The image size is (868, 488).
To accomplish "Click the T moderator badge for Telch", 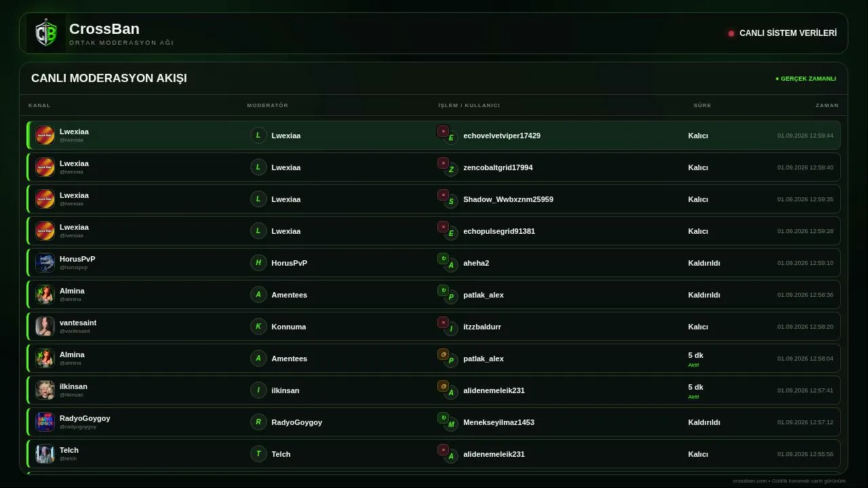I will 258,453.
